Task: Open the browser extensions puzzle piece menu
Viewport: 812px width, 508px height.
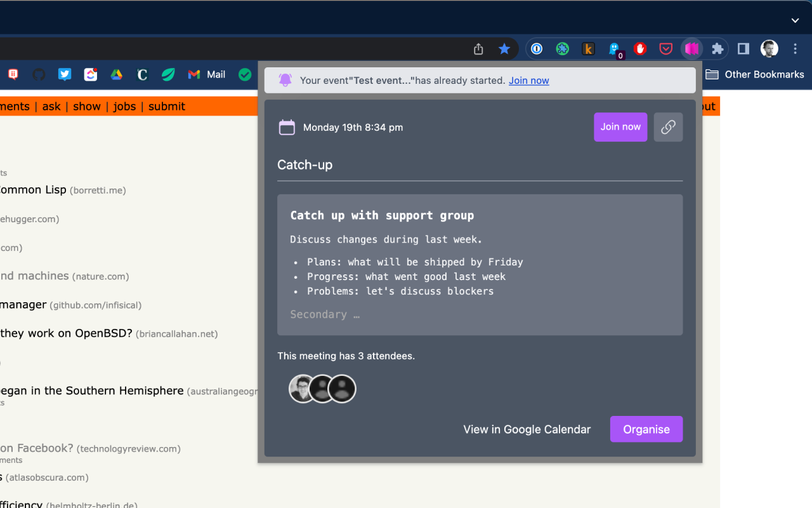Action: pos(717,48)
